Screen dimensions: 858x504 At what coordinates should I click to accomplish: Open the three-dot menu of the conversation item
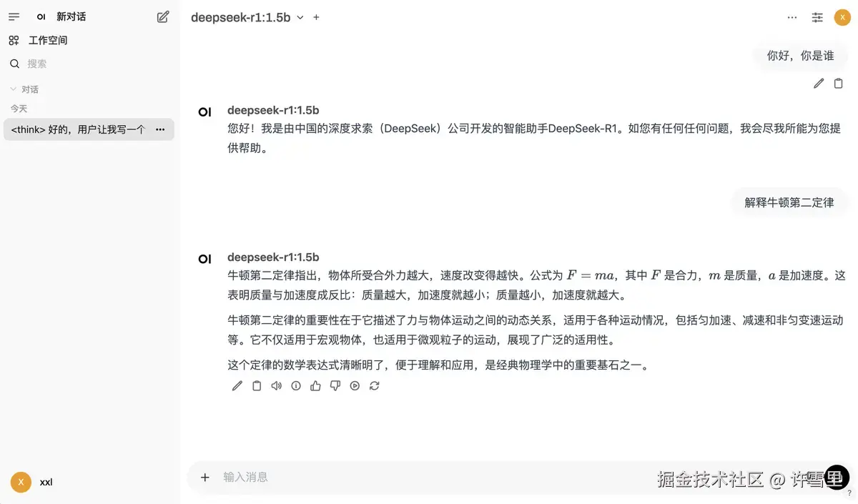[160, 129]
